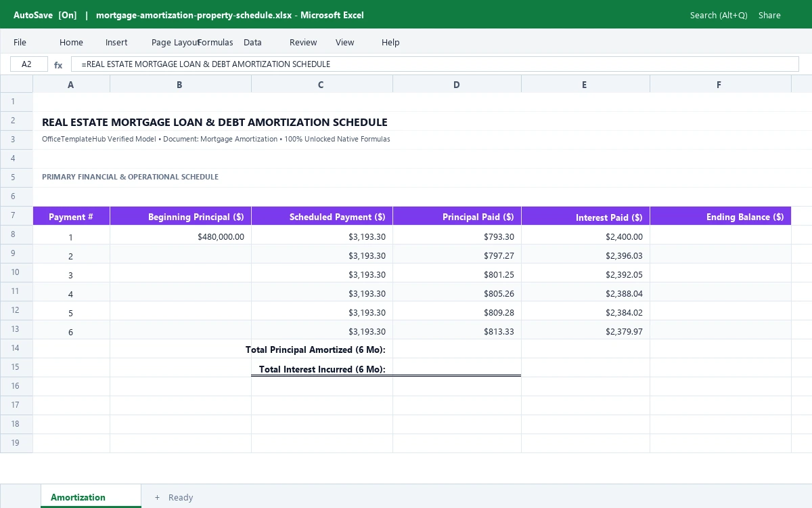Select the $797.27 principal paid cell
This screenshot has height=508, width=812.
point(457,254)
